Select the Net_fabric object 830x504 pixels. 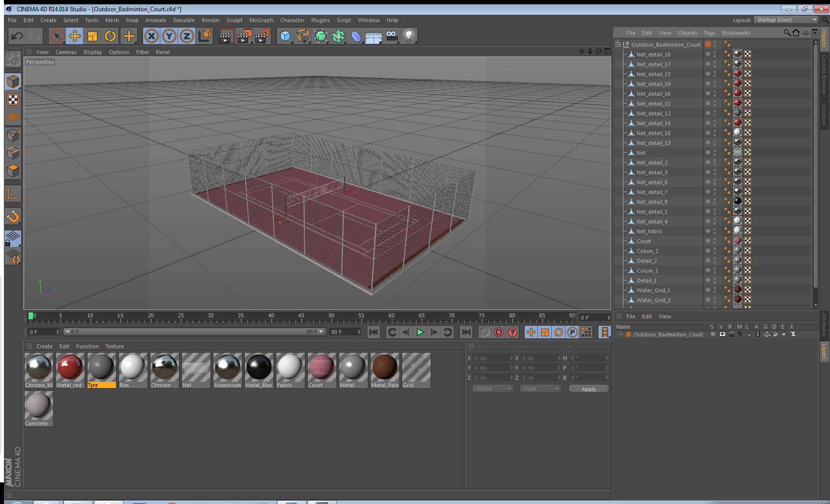[x=650, y=231]
